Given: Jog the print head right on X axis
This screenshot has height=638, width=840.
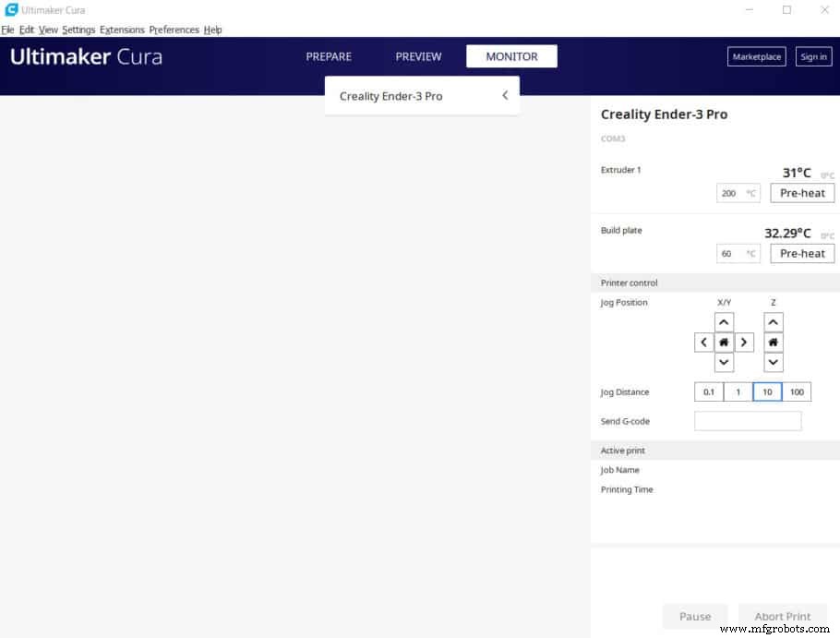Looking at the screenshot, I should click(x=745, y=343).
